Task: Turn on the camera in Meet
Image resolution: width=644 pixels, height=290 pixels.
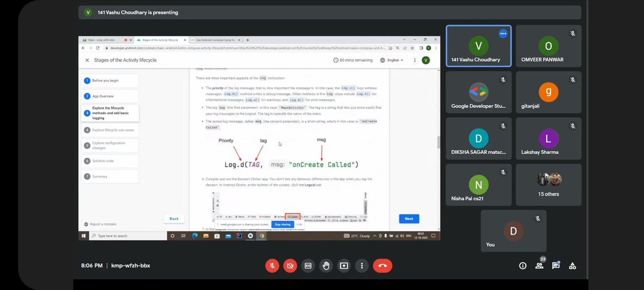Action: pyautogui.click(x=290, y=265)
